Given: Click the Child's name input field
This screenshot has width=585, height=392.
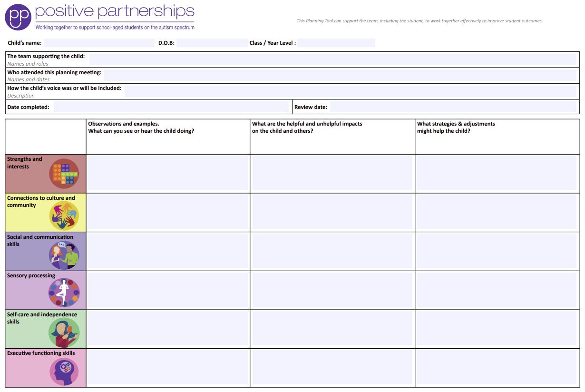Looking at the screenshot, I should pos(99,43).
